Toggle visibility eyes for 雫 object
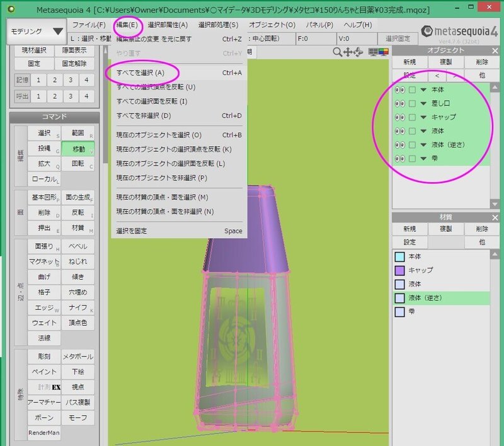 399,159
